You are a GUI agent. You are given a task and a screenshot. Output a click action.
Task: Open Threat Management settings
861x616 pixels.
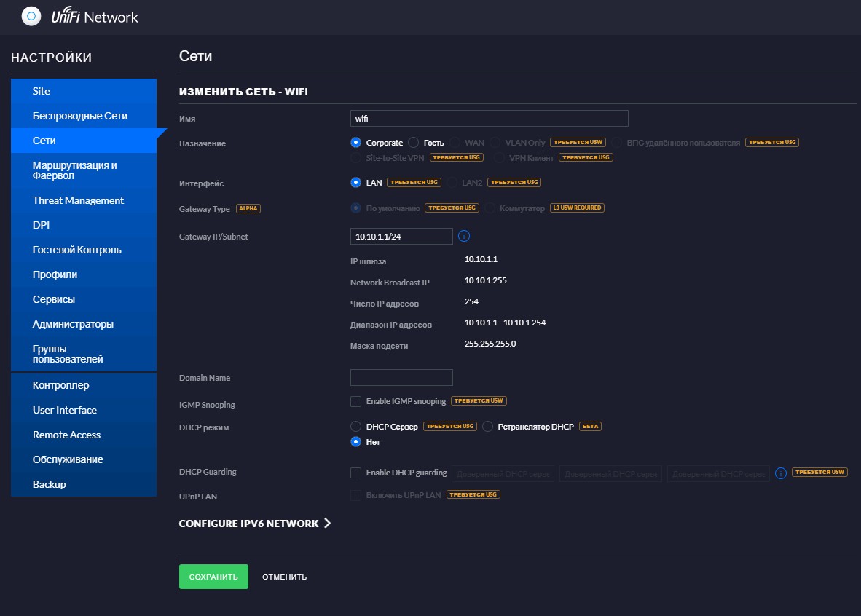click(78, 200)
